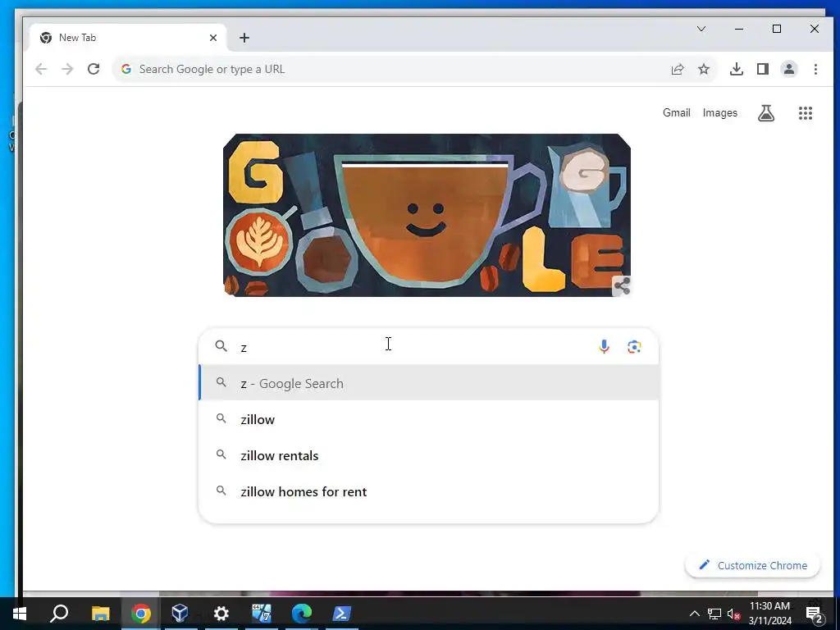Pick the "zillow rentals" suggestion
The image size is (840, 630).
(x=428, y=455)
